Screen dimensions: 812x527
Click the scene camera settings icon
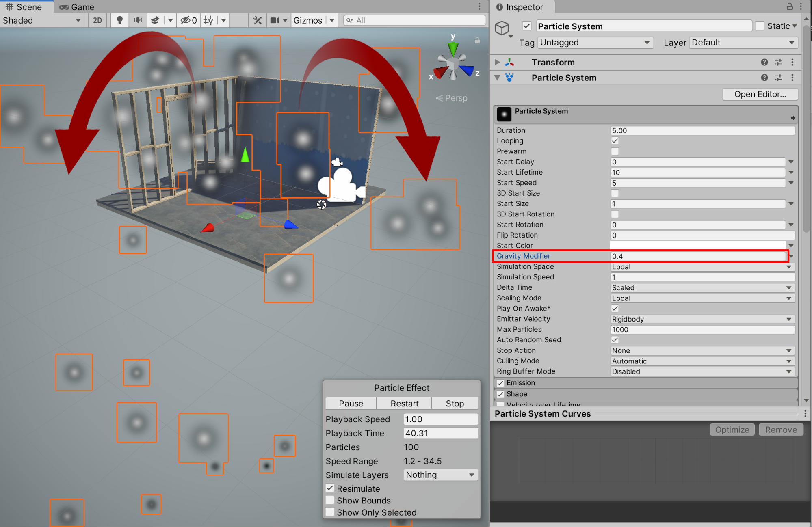[275, 20]
